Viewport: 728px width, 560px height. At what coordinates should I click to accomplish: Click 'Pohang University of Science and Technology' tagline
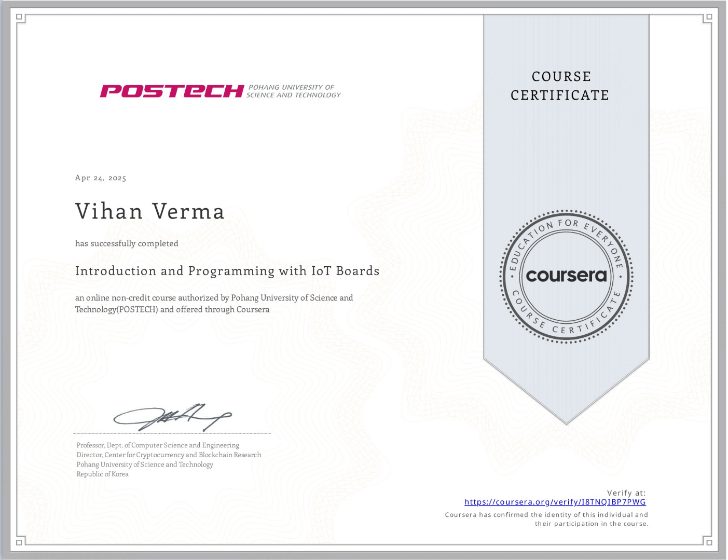294,91
